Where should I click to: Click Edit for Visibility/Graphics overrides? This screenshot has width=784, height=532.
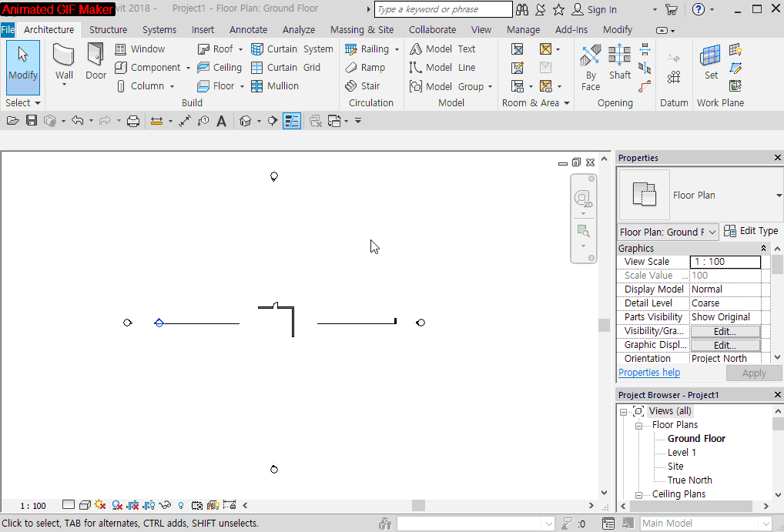[725, 332]
